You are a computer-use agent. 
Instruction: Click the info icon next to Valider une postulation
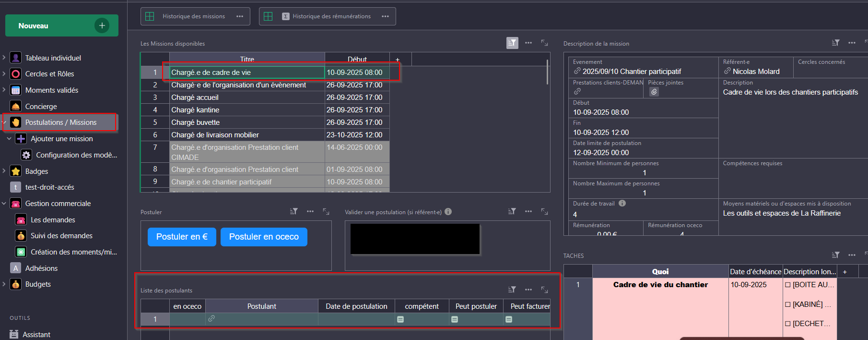click(448, 212)
